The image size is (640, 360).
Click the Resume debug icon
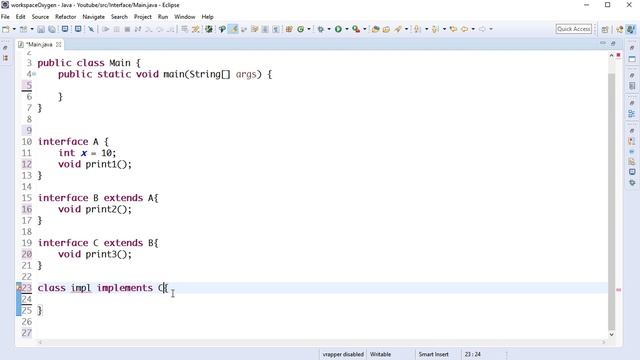tap(106, 29)
